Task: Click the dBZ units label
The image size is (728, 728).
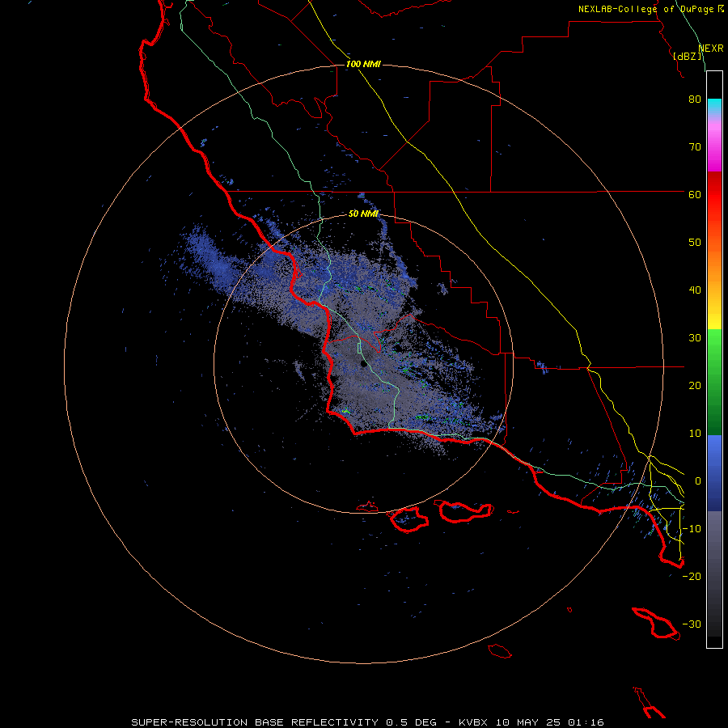Action: click(688, 57)
